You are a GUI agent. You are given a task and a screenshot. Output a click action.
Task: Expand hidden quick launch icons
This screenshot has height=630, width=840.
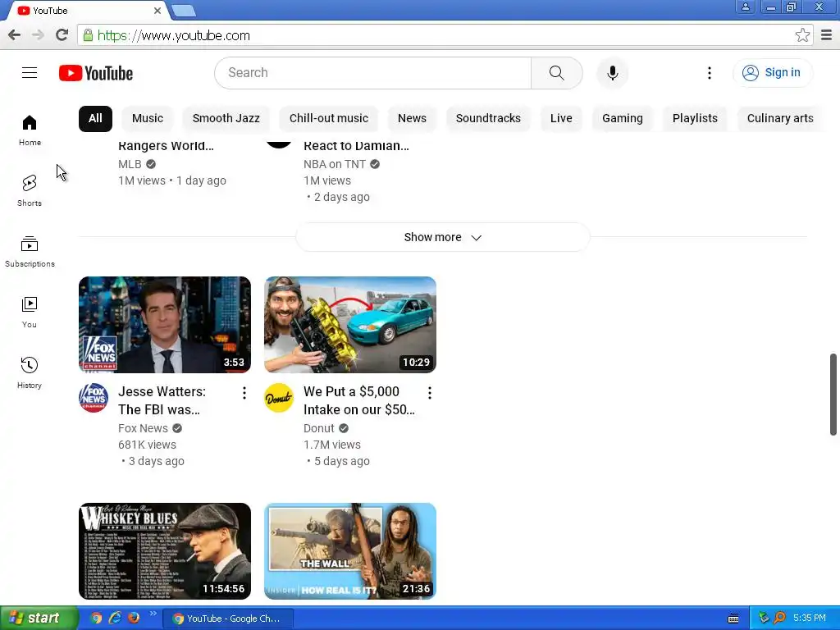pos(153,614)
